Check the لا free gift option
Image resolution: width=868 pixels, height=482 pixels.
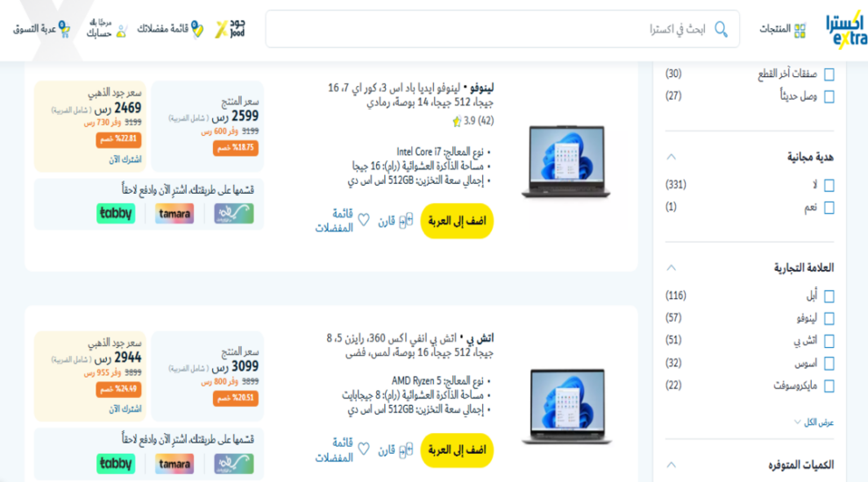(829, 185)
